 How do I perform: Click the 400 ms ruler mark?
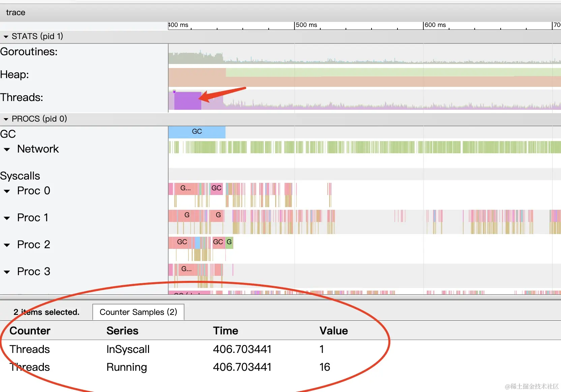pyautogui.click(x=178, y=25)
